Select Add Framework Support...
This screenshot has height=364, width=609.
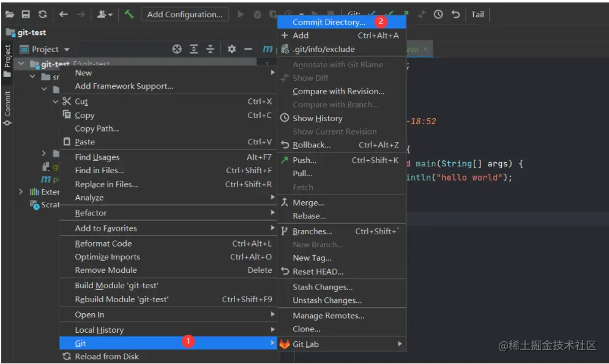coord(168,86)
